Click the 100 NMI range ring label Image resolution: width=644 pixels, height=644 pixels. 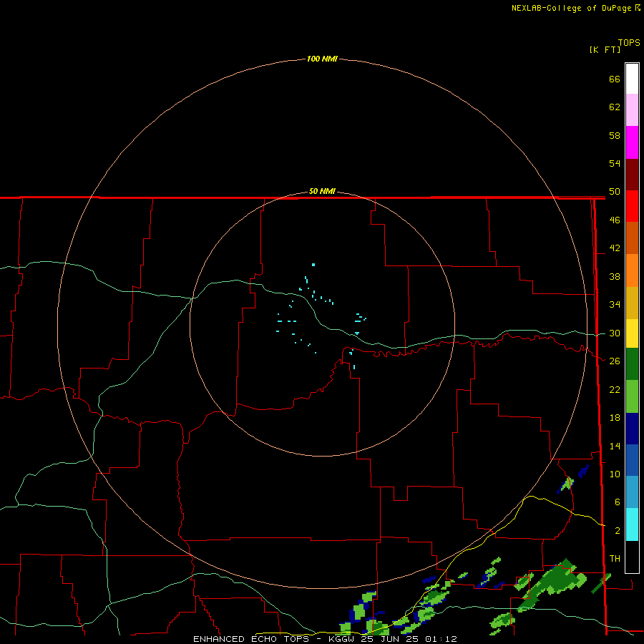(x=322, y=59)
